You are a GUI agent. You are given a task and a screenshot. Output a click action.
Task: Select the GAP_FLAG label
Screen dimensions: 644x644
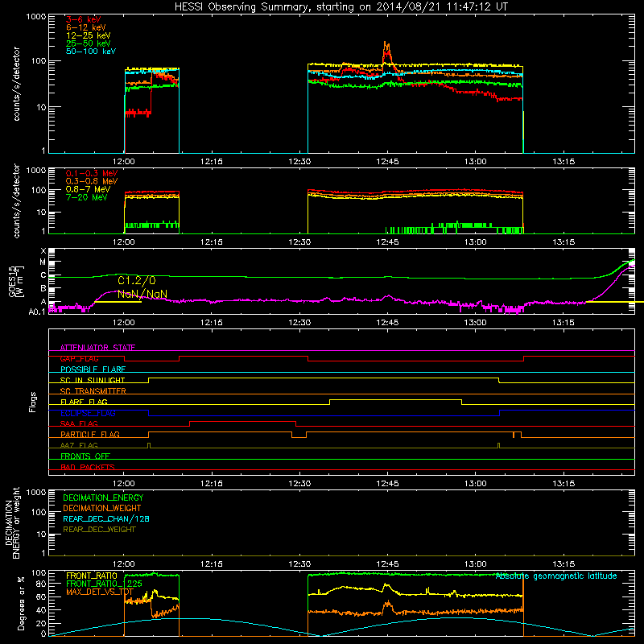(x=79, y=358)
